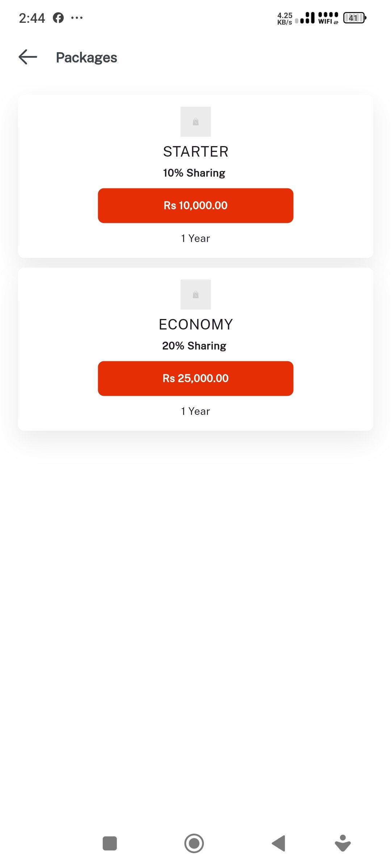Tap the ECONOMY package title

(x=195, y=324)
